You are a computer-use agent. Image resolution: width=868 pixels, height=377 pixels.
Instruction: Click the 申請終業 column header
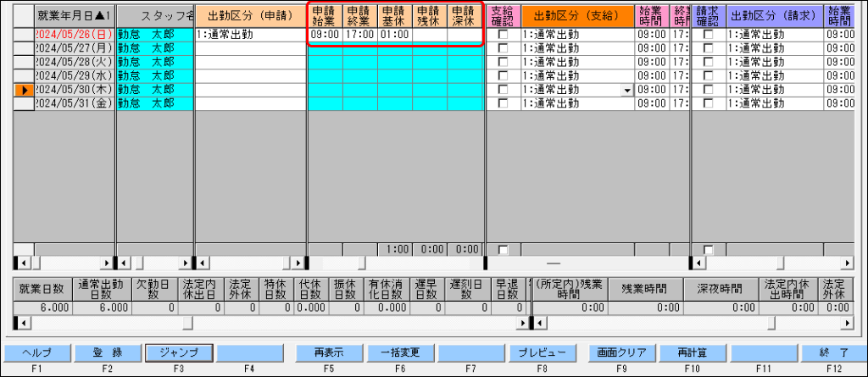[360, 16]
